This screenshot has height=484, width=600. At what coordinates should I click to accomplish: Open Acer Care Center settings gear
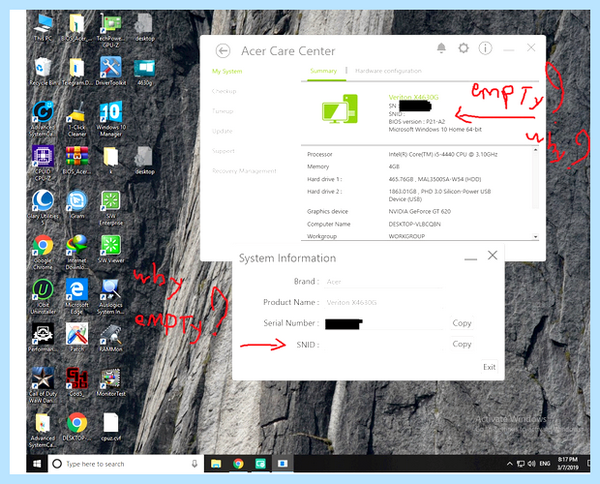463,48
